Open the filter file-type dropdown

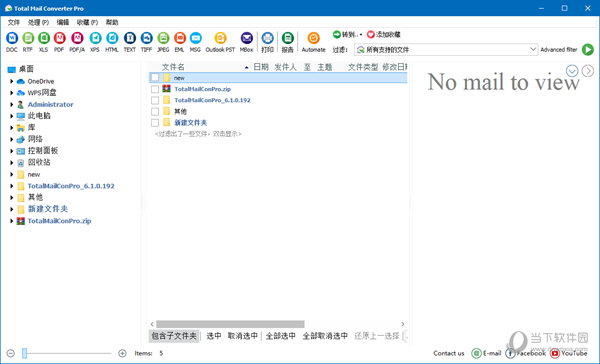point(533,49)
